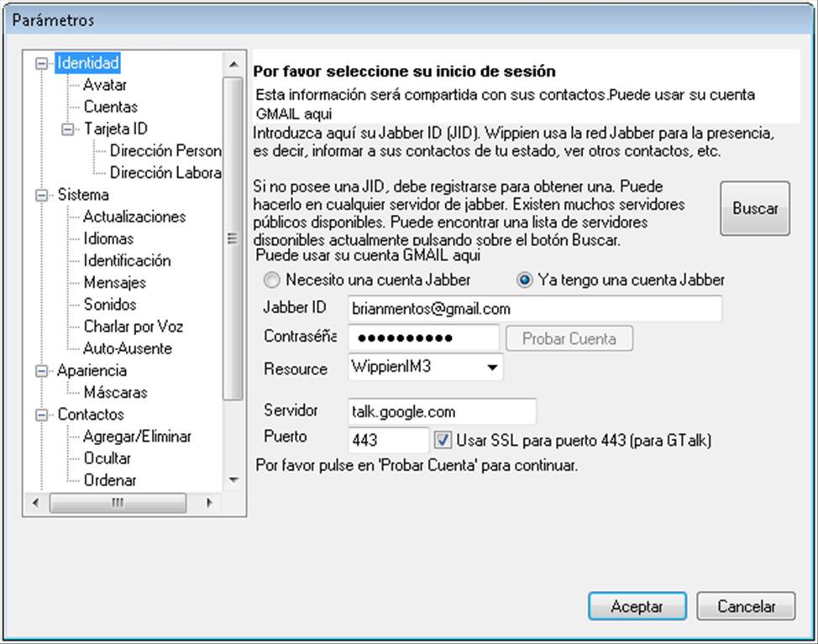Collapse the Apariencia tree node
The image size is (818, 644).
pyautogui.click(x=41, y=371)
